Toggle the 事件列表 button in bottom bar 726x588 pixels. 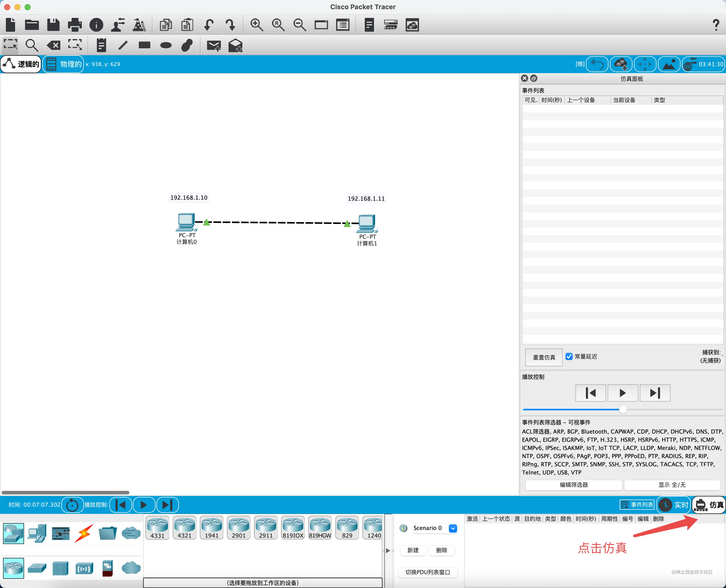637,505
